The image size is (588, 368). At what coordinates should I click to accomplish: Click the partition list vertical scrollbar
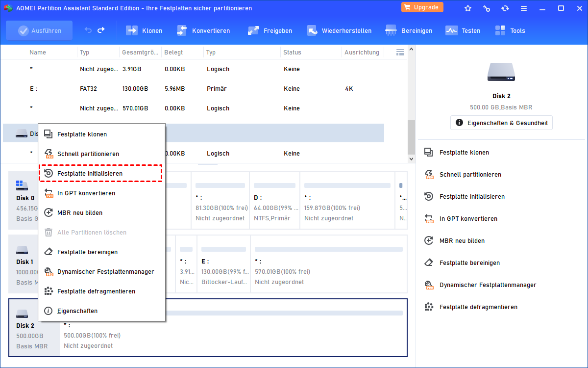(x=411, y=137)
